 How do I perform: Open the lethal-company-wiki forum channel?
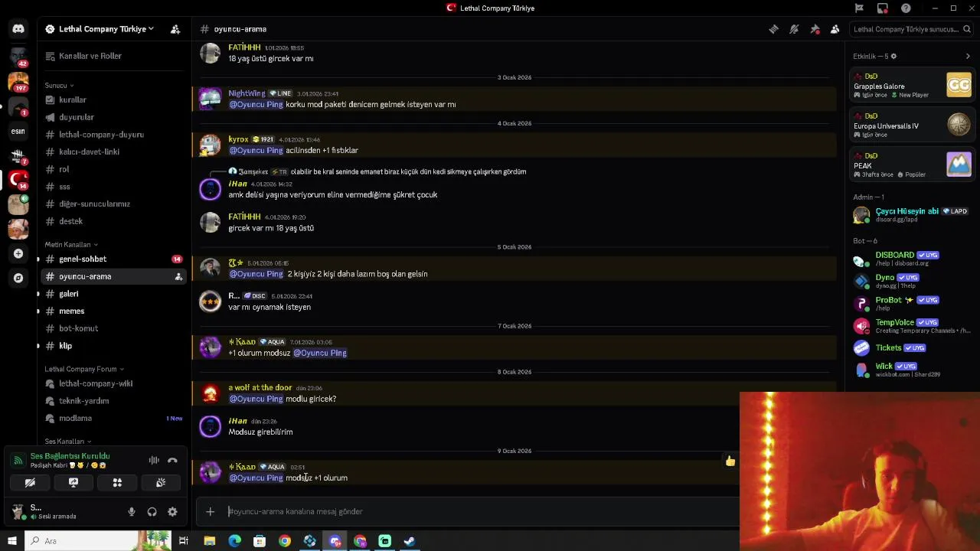[113, 383]
